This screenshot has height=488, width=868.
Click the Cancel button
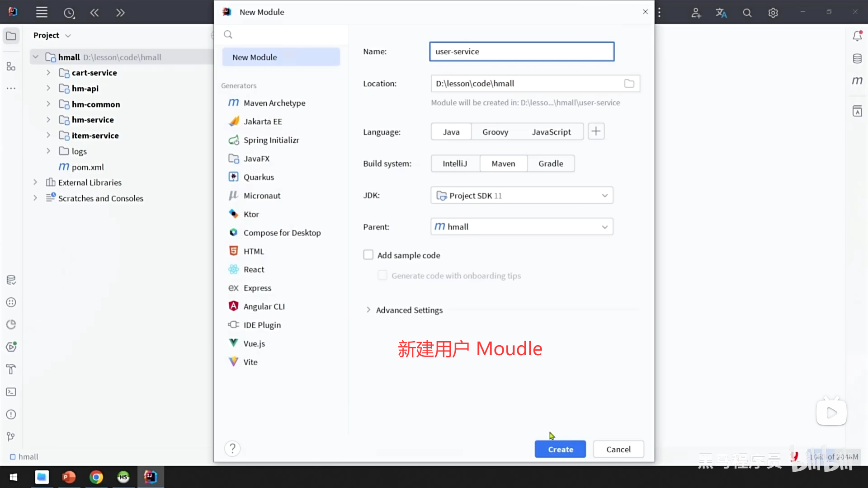click(x=618, y=450)
